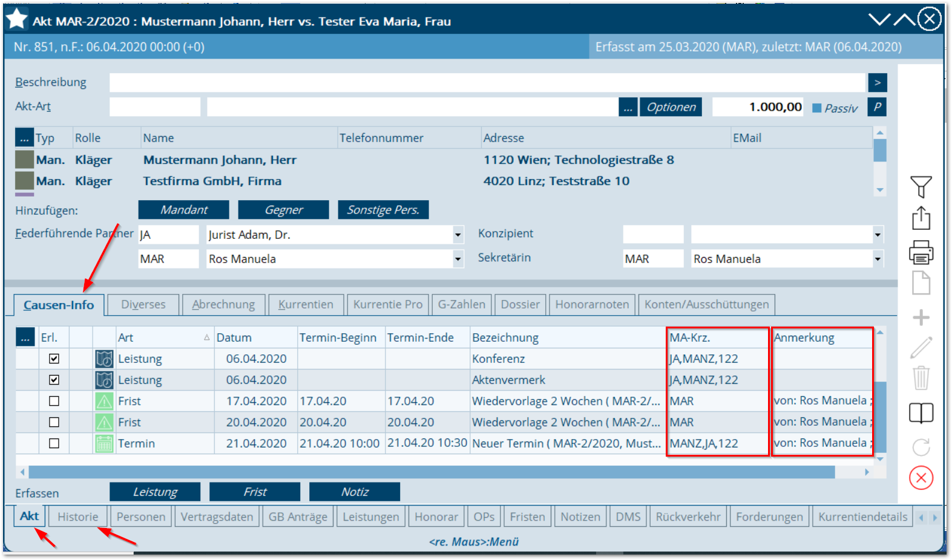Click the 1.000,00 amount field
The width and height of the screenshot is (952, 560).
[x=758, y=107]
